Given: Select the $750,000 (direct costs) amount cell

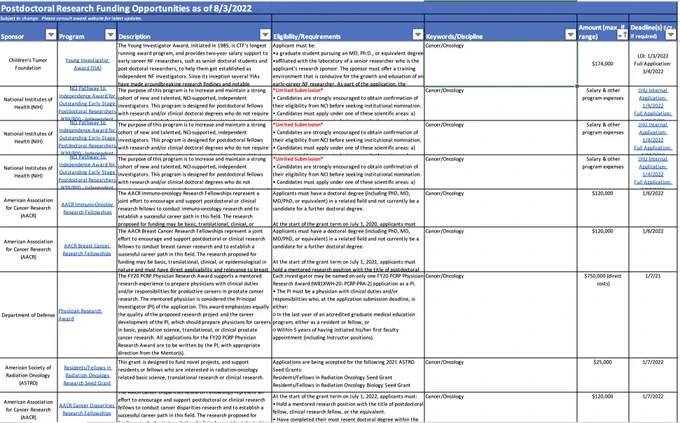Looking at the screenshot, I should (x=603, y=315).
